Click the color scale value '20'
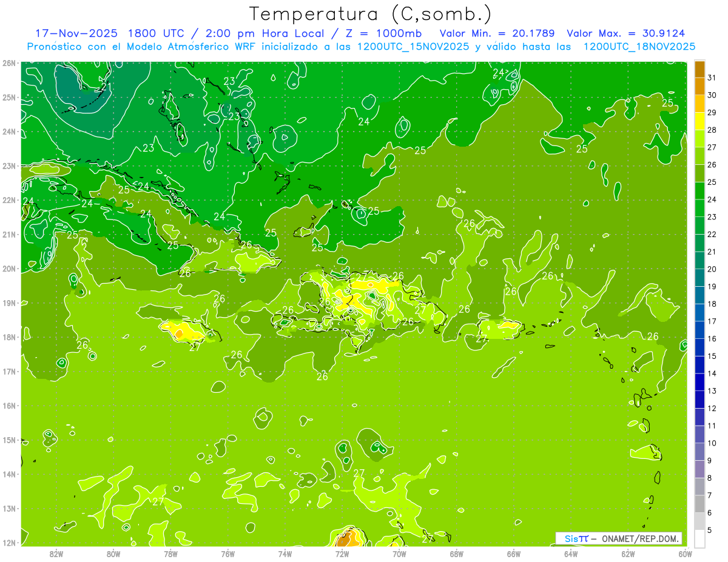 712,269
